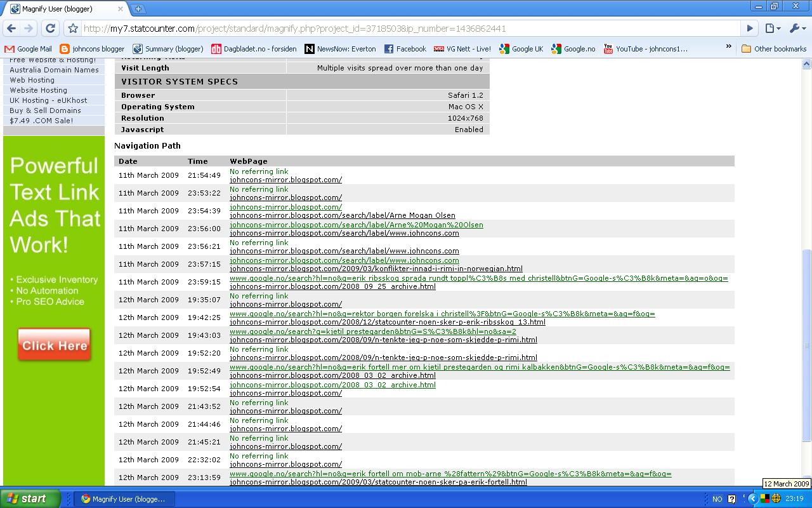Screen dimensions: 812x508
Task: Open the Google Mail bookmark
Action: 28,49
